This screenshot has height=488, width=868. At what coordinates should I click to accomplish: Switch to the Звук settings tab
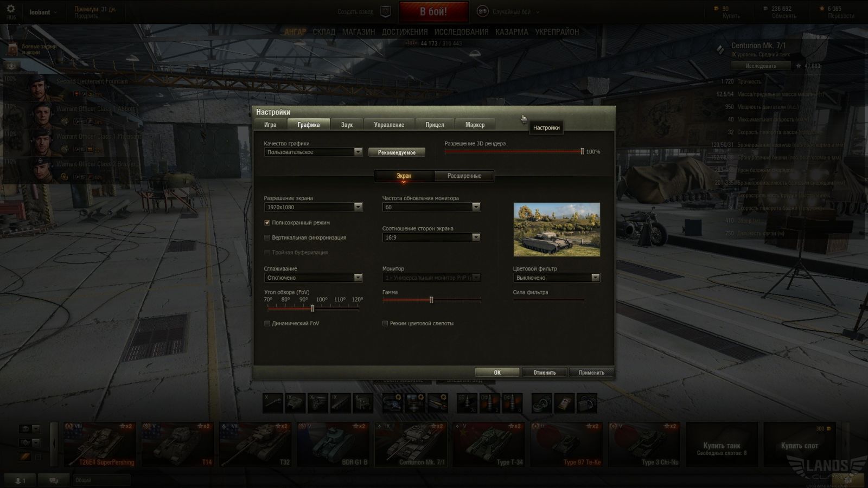coord(347,125)
